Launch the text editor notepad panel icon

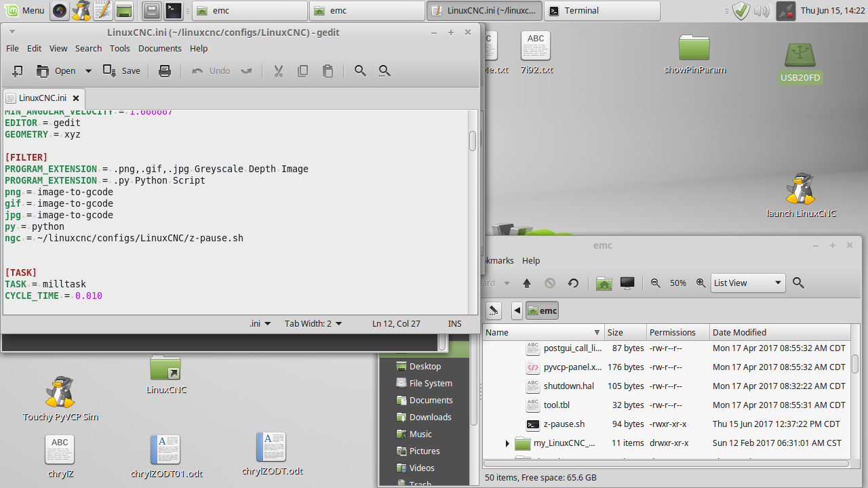pos(102,10)
